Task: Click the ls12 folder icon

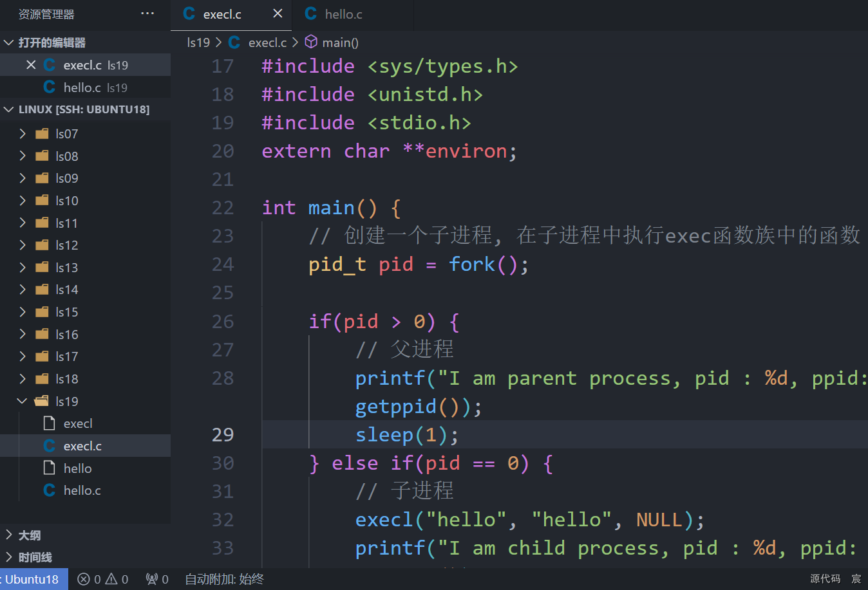Action: (42, 245)
